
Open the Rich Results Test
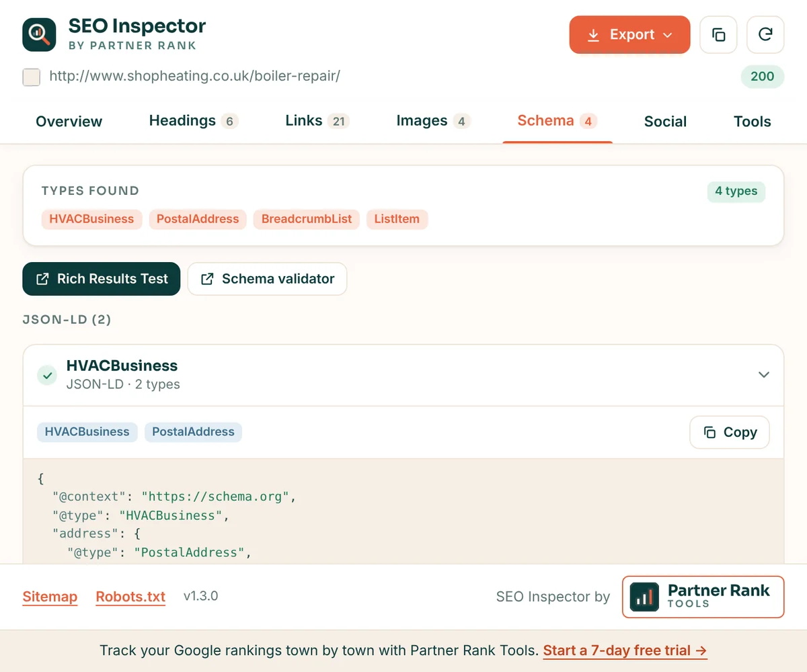tap(102, 279)
